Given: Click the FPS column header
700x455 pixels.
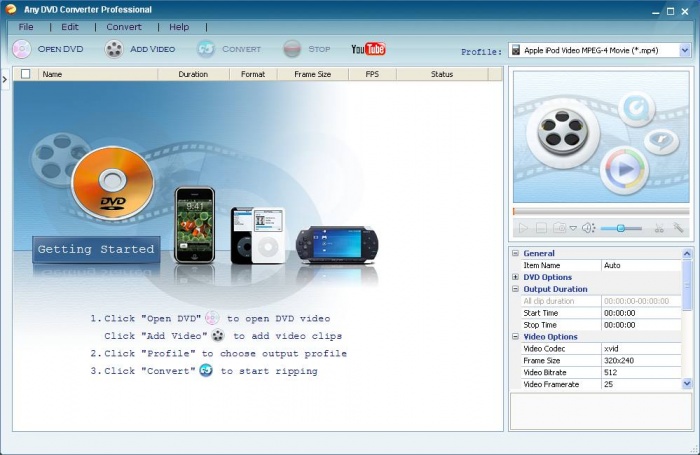Looking at the screenshot, I should 372,74.
